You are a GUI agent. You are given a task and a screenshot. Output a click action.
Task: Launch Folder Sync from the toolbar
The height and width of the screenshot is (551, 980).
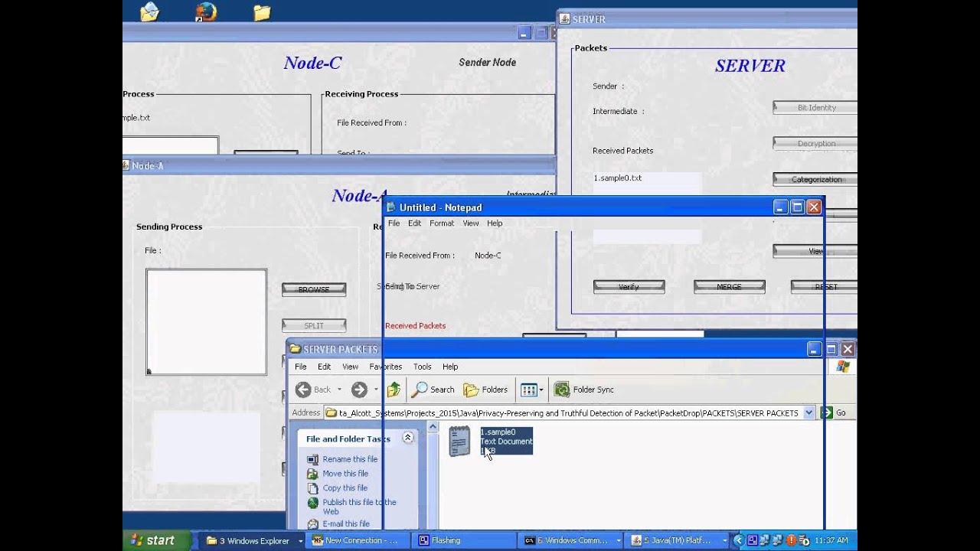(584, 390)
